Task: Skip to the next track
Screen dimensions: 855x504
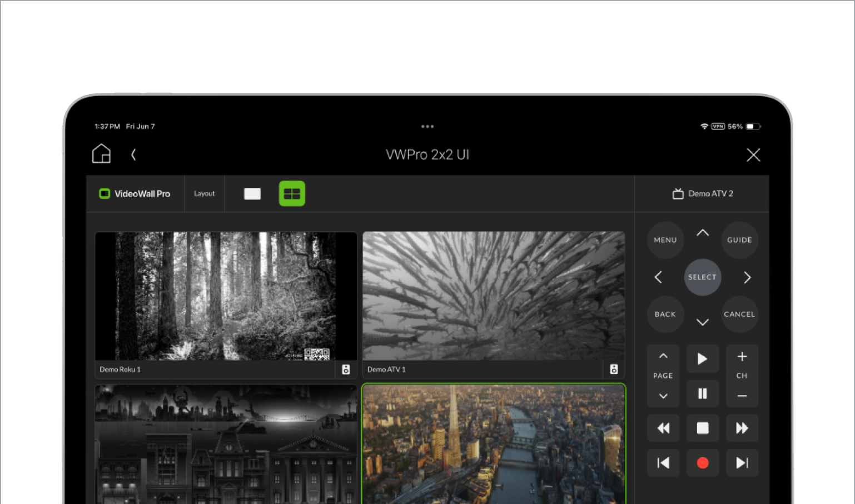Action: [x=742, y=463]
